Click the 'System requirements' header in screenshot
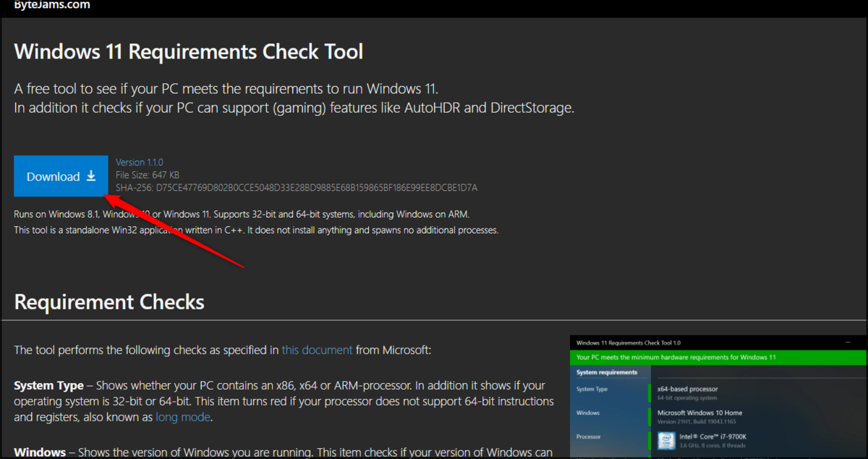Image resolution: width=868 pixels, height=459 pixels. click(607, 372)
